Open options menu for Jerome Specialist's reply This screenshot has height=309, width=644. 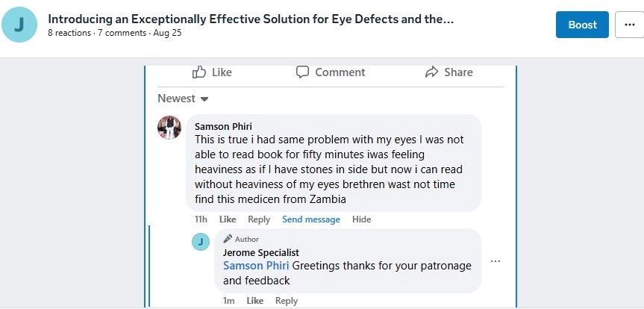495,261
